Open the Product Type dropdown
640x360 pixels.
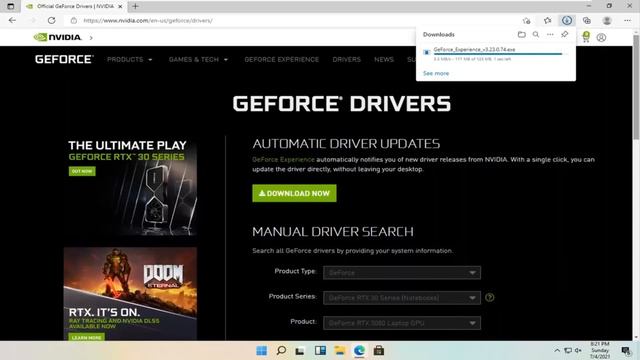pos(402,273)
